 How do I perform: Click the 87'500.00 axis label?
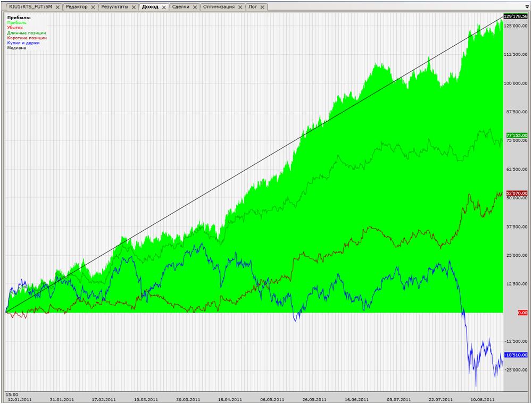(517, 112)
